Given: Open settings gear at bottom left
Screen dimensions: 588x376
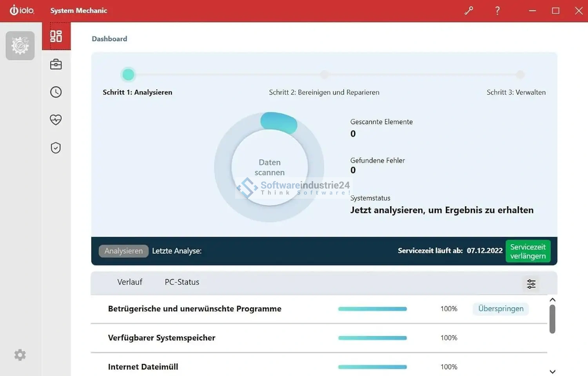Looking at the screenshot, I should [x=20, y=355].
